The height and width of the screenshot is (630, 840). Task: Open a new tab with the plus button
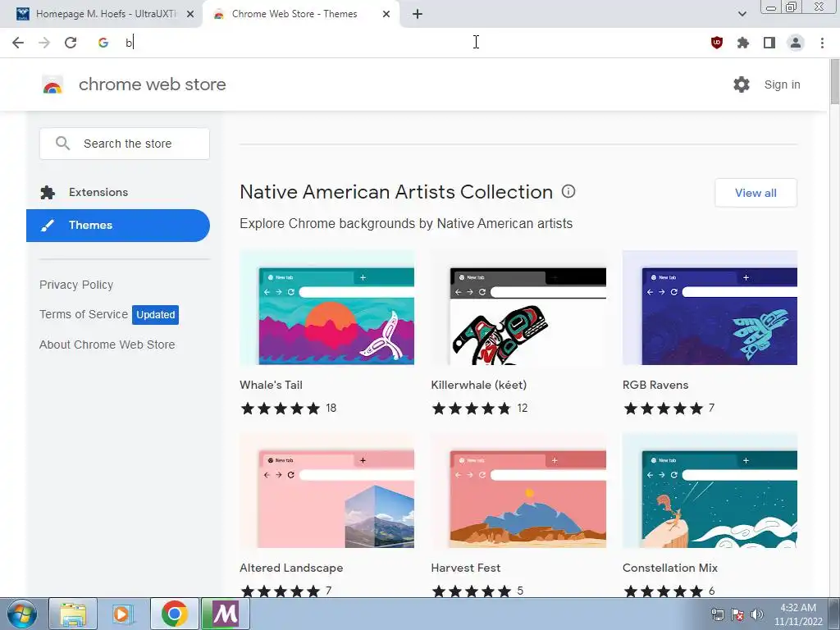[418, 14]
